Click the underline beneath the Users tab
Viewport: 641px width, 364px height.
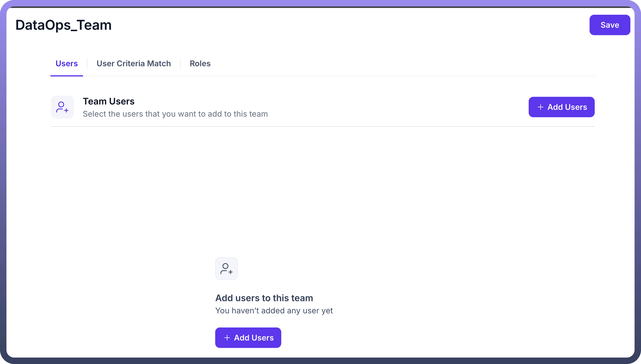67,76
